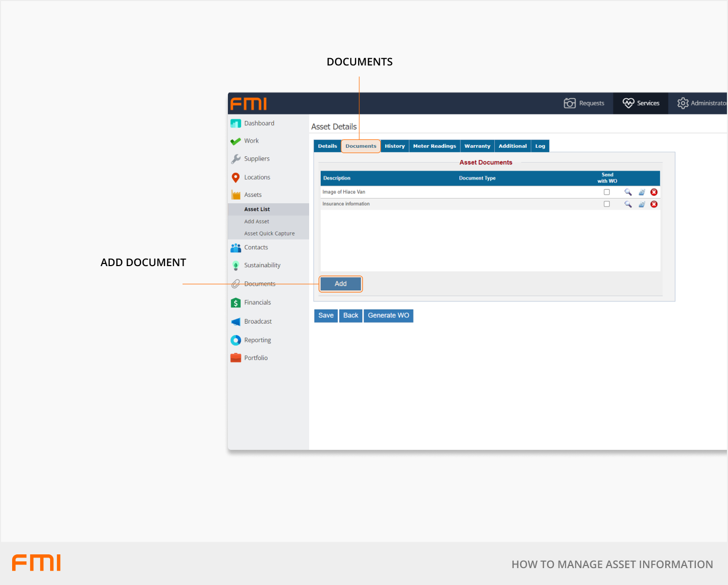Tick Send with WO for Insurance information
728x585 pixels.
(607, 204)
